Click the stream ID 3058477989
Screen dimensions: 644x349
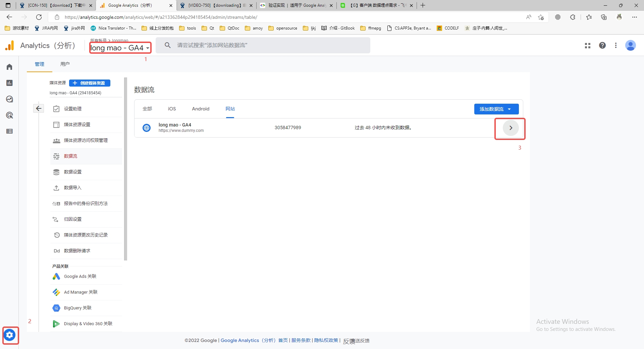point(288,128)
